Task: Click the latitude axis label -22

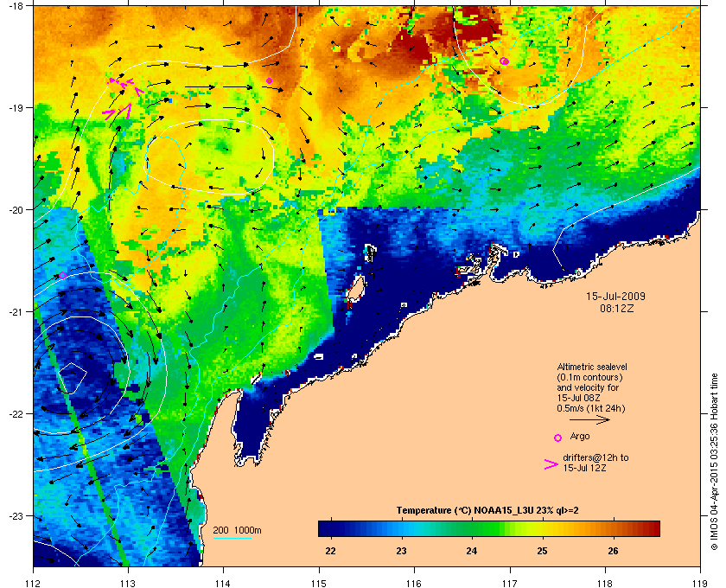Action: (x=15, y=413)
